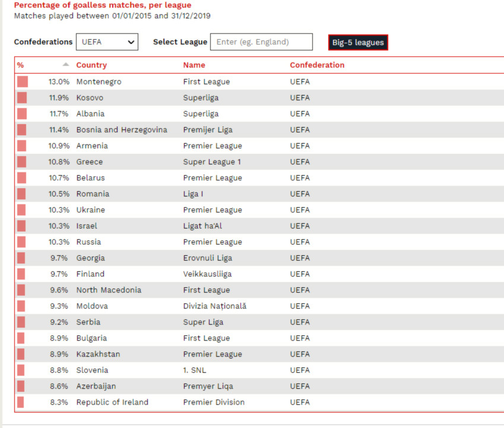Open the Confederations dropdown set to UEFA
This screenshot has height=428, width=504.
[x=107, y=42]
